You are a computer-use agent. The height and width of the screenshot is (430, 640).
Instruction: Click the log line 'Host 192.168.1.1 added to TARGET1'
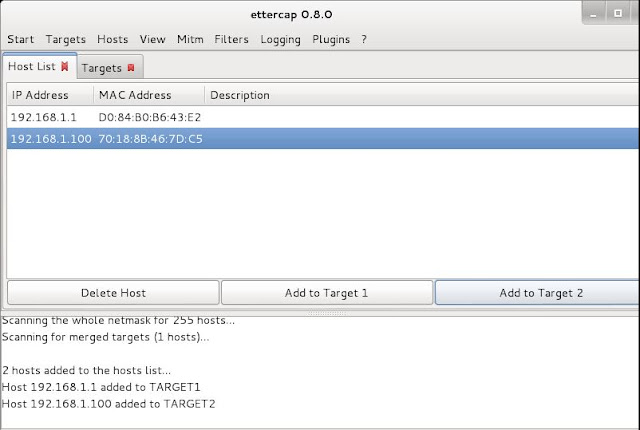click(101, 387)
